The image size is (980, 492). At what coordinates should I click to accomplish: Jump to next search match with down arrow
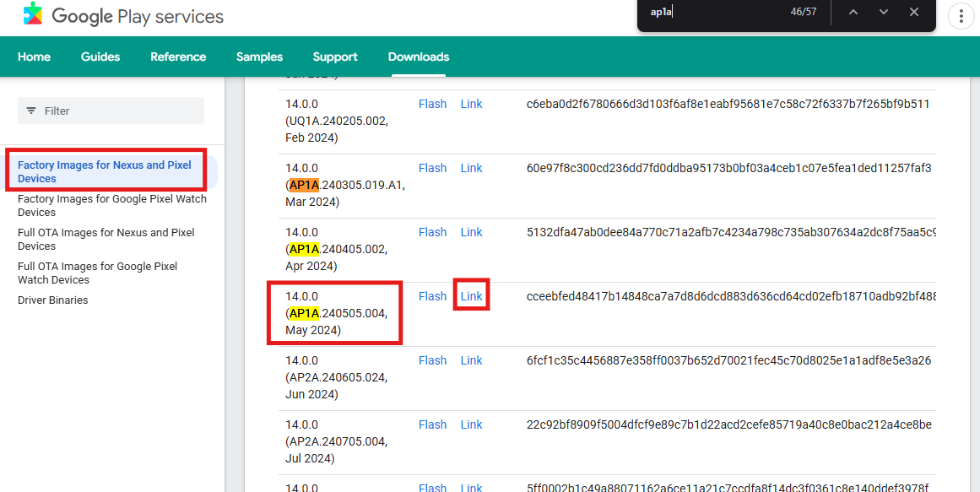pyautogui.click(x=883, y=12)
